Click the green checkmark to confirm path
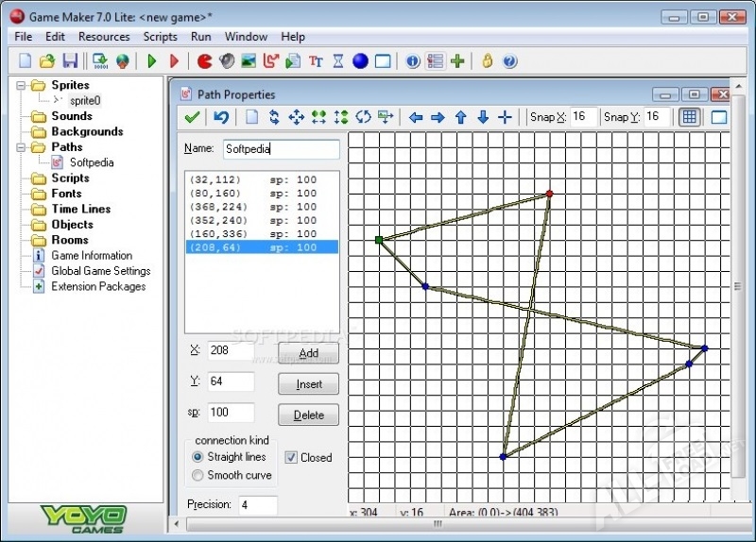 (192, 117)
